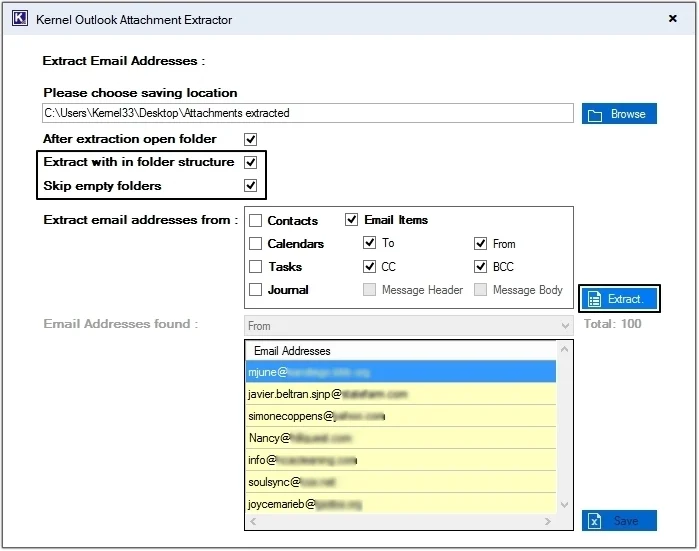Uncheck the To field checkbox
Image resolution: width=699 pixels, height=551 pixels.
[x=370, y=243]
